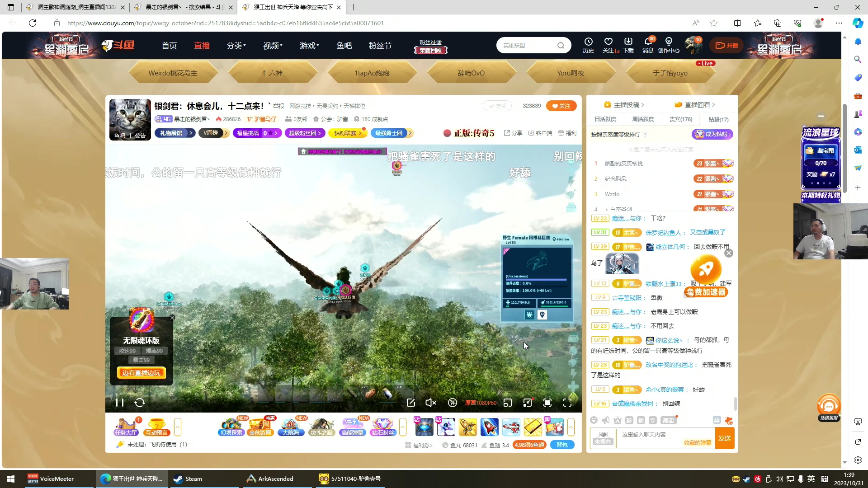Click 梗 meme icon in chat toolbar
The image size is (868, 488).
641,420
